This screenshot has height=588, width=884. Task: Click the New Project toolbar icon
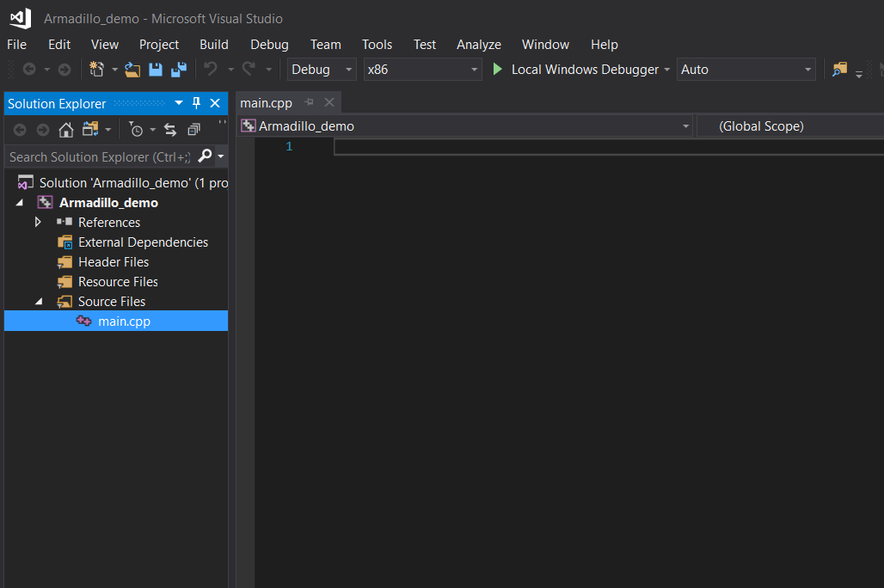96,70
